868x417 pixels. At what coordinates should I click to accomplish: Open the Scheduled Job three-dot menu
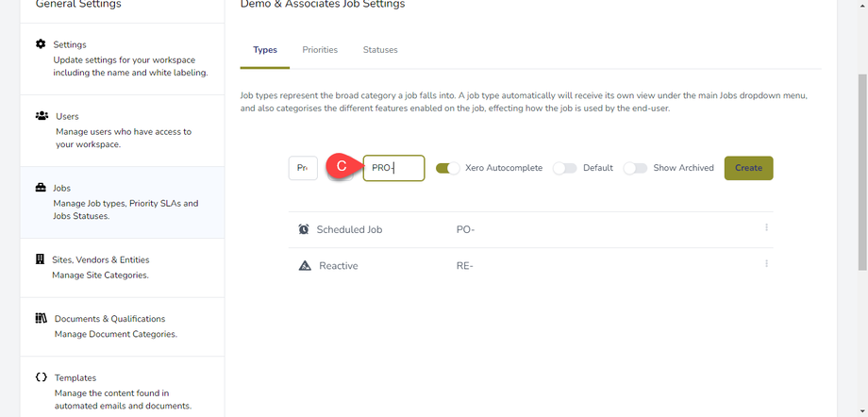point(766,227)
